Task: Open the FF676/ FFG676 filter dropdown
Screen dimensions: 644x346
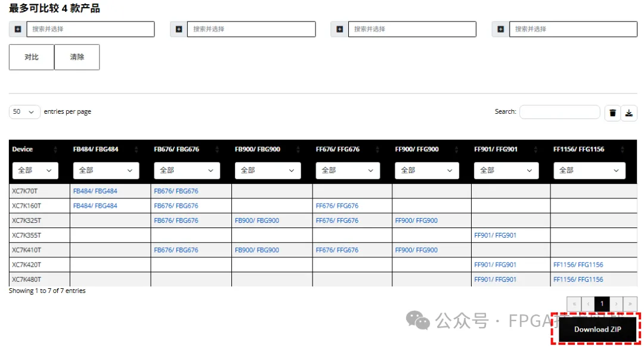Action: [348, 170]
